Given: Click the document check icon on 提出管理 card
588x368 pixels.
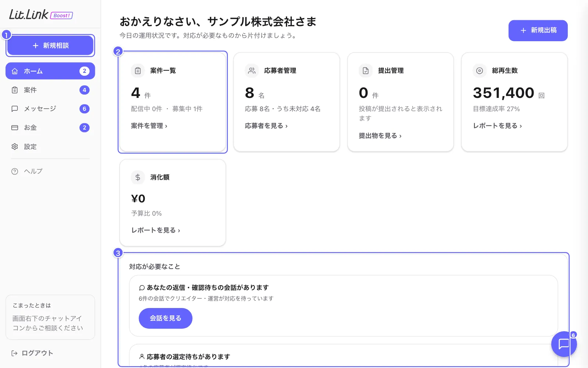Looking at the screenshot, I should coord(366,71).
